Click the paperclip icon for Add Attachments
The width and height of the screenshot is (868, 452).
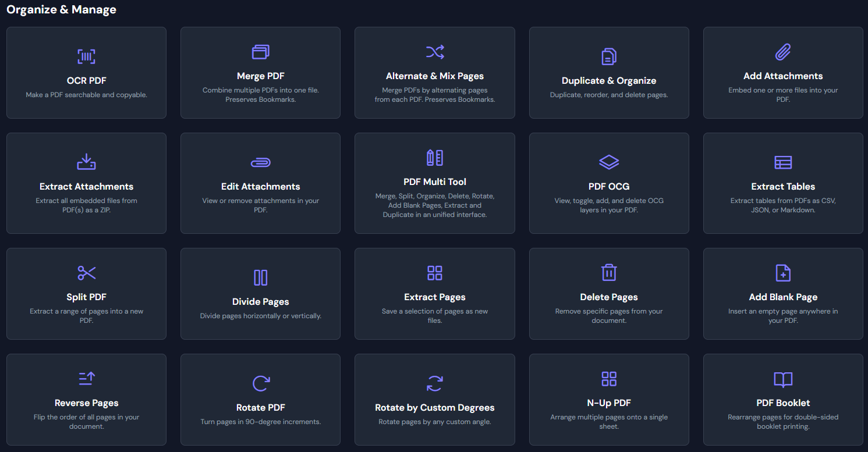(x=783, y=52)
